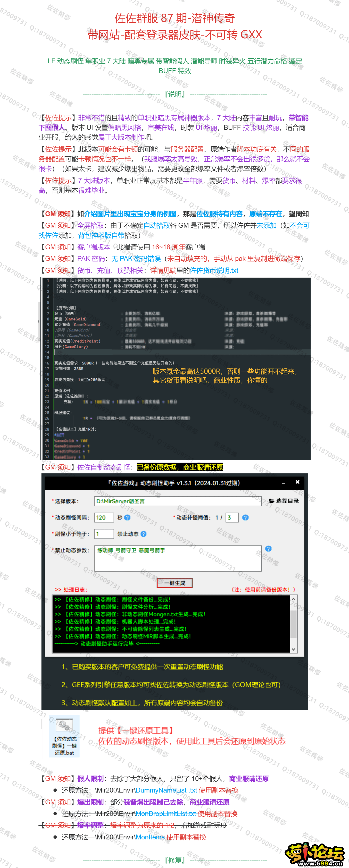The height and width of the screenshot is (868, 349).
Task: Click the 带网站-配套登录器皮肤-不可转 GXX heading
Action: coord(175,34)
